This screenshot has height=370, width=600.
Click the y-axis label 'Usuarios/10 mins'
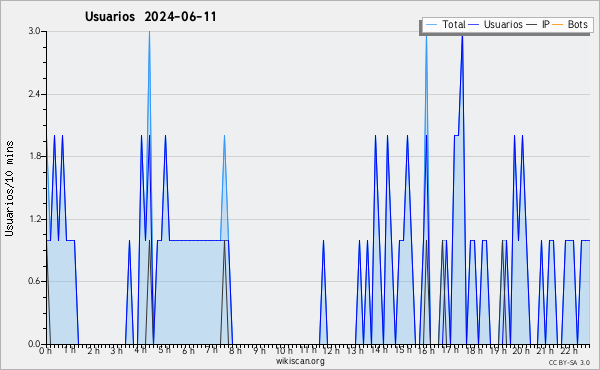[x=9, y=189]
